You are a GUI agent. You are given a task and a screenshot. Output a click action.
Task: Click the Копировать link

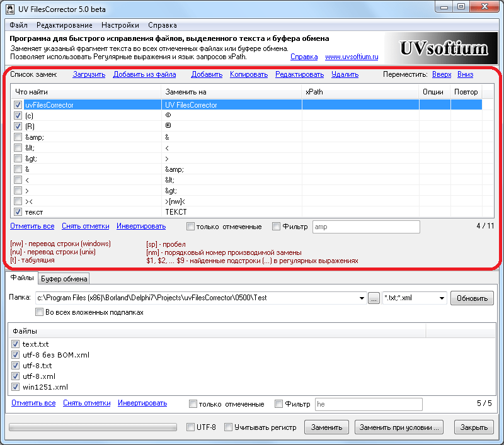pos(249,74)
